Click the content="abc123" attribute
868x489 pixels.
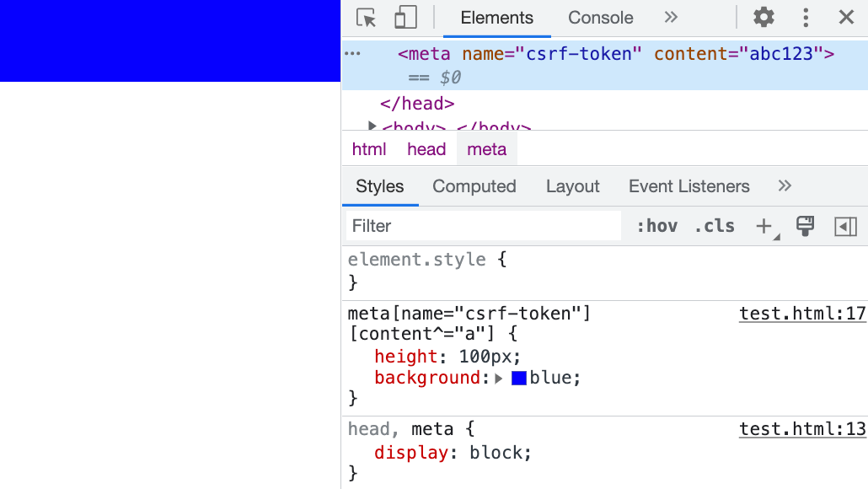[x=738, y=54]
